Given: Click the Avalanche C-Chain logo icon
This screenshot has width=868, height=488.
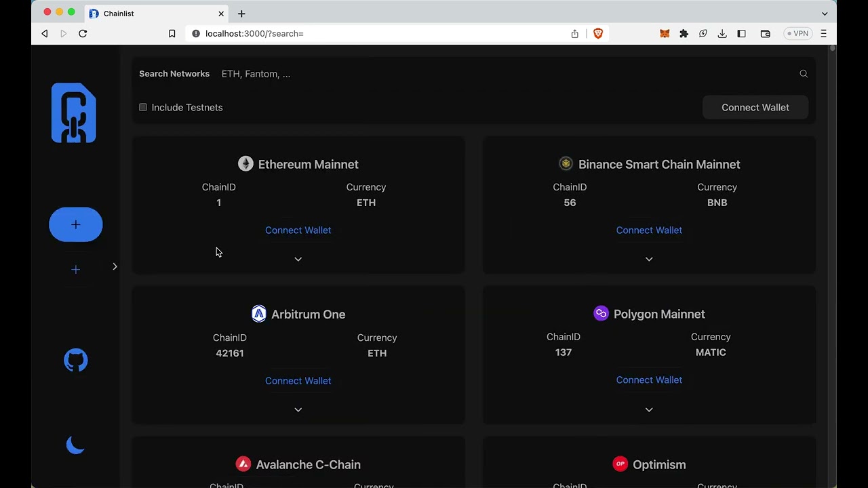Looking at the screenshot, I should (243, 464).
